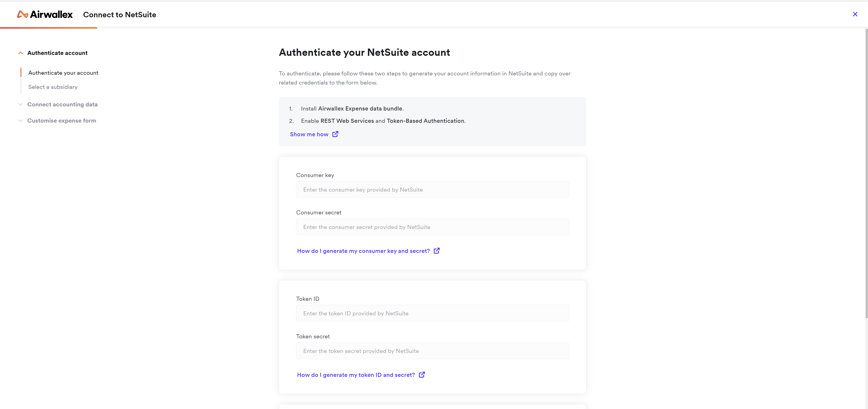This screenshot has width=868, height=409.
Task: Click external icon after token ID help link
Action: 421,375
